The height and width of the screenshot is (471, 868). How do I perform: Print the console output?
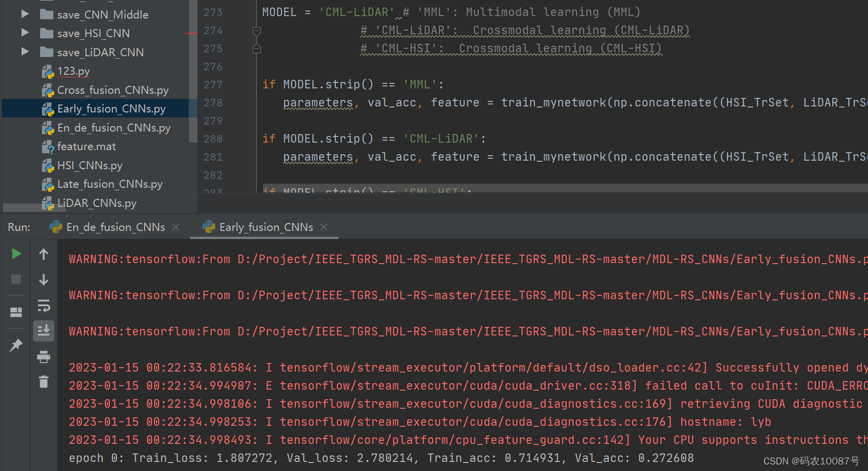coord(44,357)
